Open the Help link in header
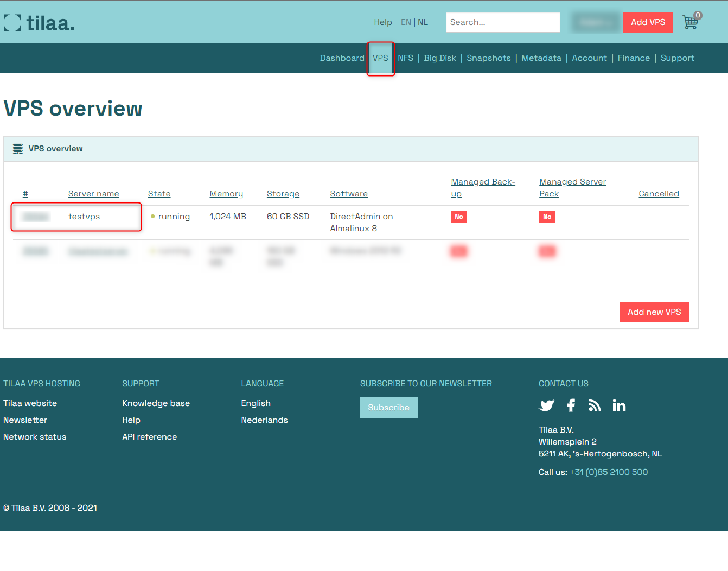728x571 pixels. [x=383, y=22]
